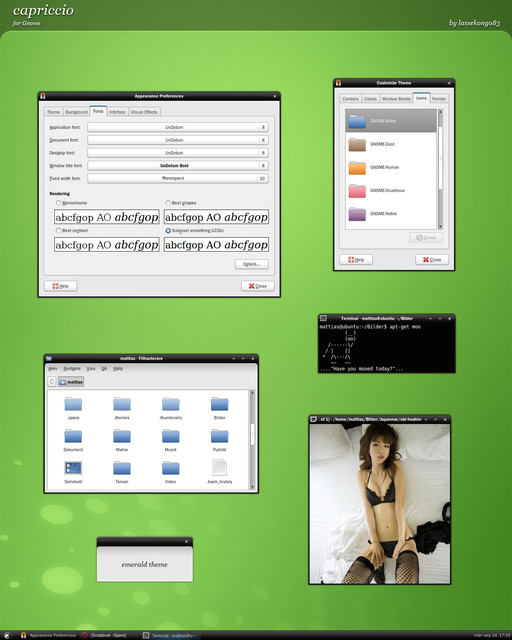This screenshot has height=640, width=512.
Task: Switch to the Background tab
Action: pyautogui.click(x=76, y=112)
